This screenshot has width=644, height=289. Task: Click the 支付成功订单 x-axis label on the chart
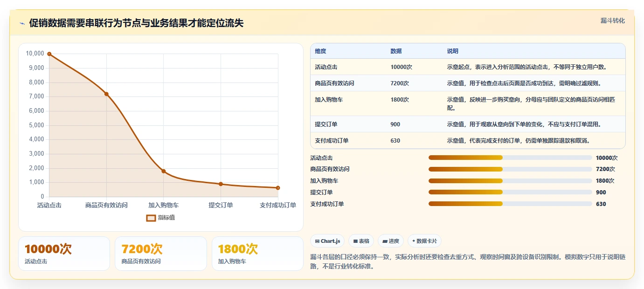(x=278, y=205)
